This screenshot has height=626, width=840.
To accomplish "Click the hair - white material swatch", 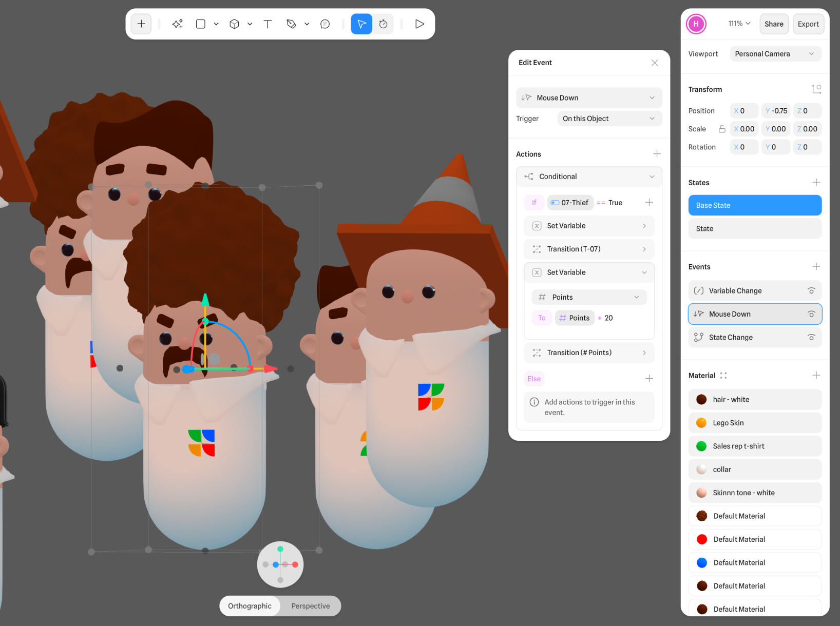I will tap(701, 400).
